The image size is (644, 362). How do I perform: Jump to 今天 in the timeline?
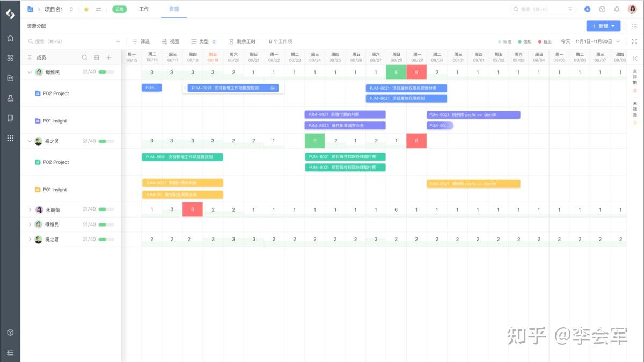566,41
